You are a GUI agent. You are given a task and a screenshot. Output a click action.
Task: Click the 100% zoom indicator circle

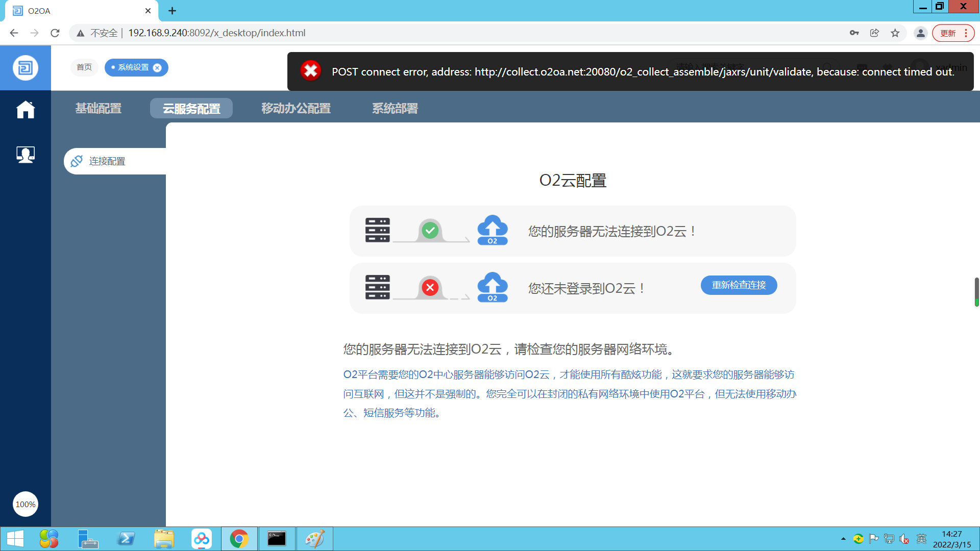point(26,504)
